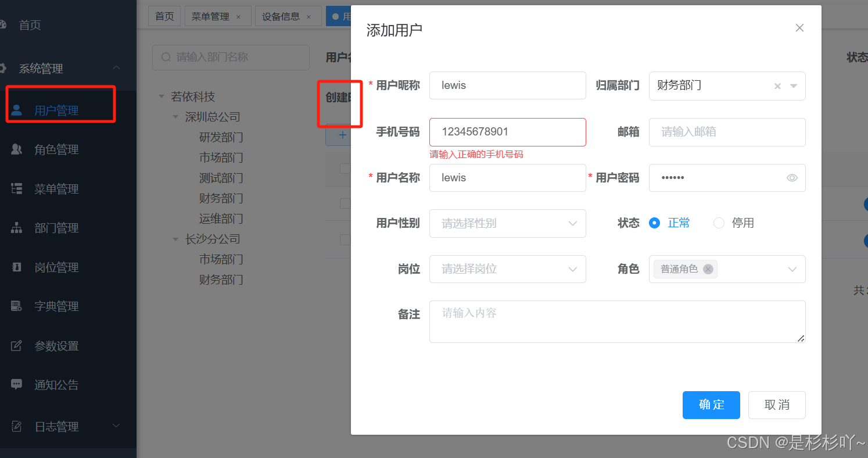Select the 正常 status radio button
The width and height of the screenshot is (868, 458).
[655, 223]
